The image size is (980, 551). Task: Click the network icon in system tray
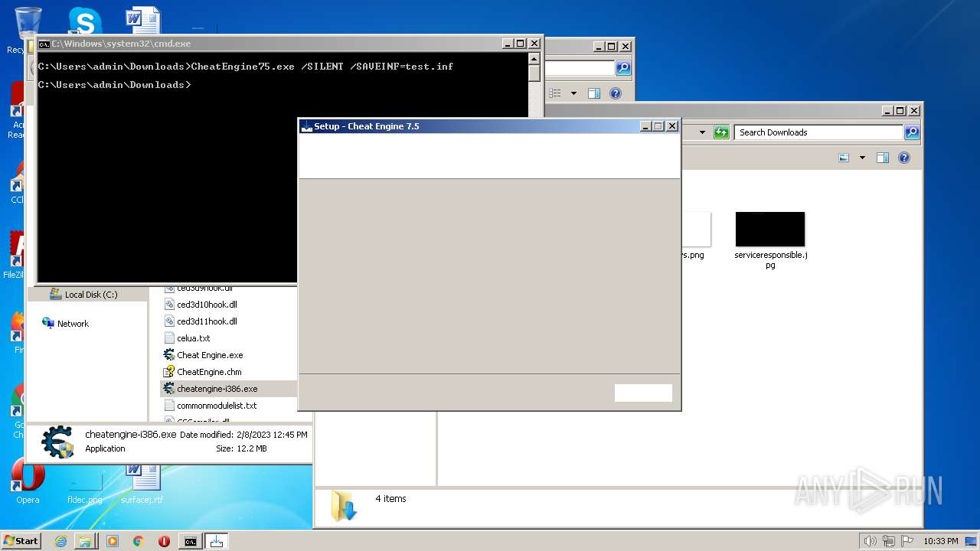pyautogui.click(x=889, y=541)
